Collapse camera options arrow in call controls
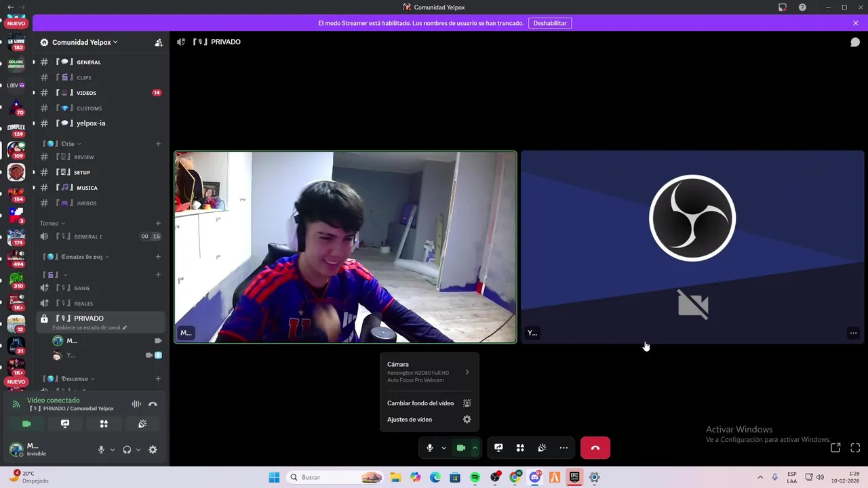Image resolution: width=868 pixels, height=488 pixels. click(x=475, y=448)
